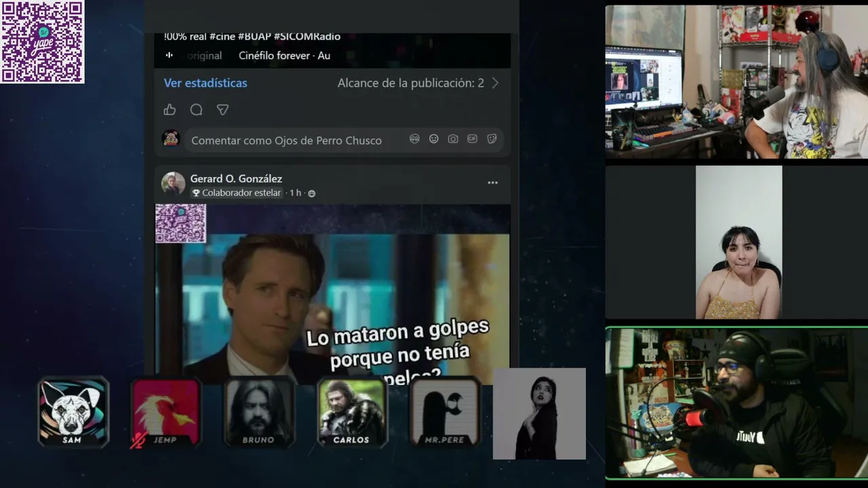Add a GIF to the comment
This screenshot has width=868, height=488.
tap(473, 139)
